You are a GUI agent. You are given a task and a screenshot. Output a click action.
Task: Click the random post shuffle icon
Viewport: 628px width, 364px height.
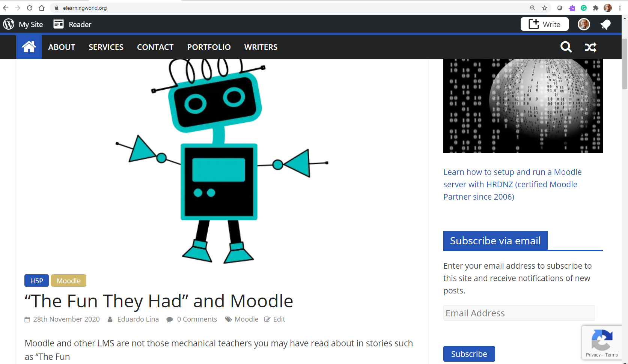point(590,47)
